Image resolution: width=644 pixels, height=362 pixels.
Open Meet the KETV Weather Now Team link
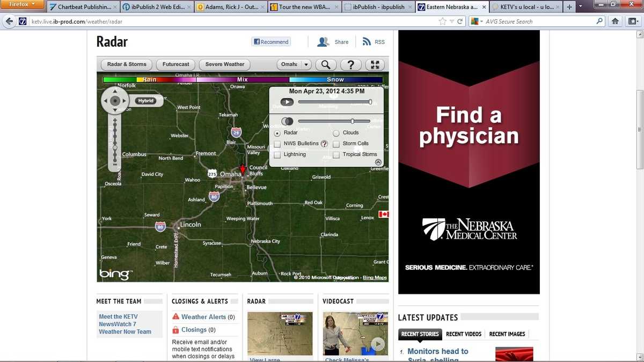point(118,324)
